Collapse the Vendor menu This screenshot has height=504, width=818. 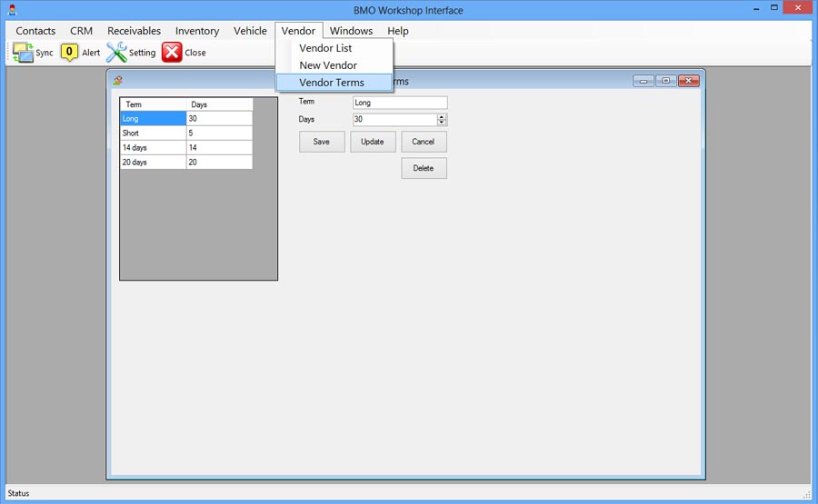(298, 31)
